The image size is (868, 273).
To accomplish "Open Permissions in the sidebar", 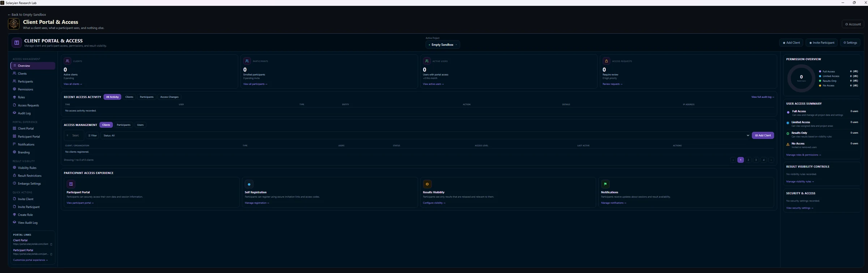I will (x=33, y=89).
